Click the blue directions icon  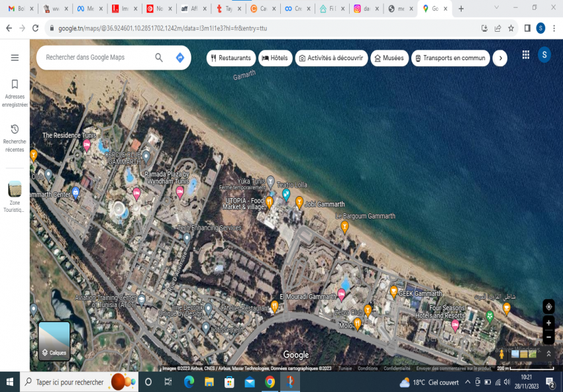(179, 58)
